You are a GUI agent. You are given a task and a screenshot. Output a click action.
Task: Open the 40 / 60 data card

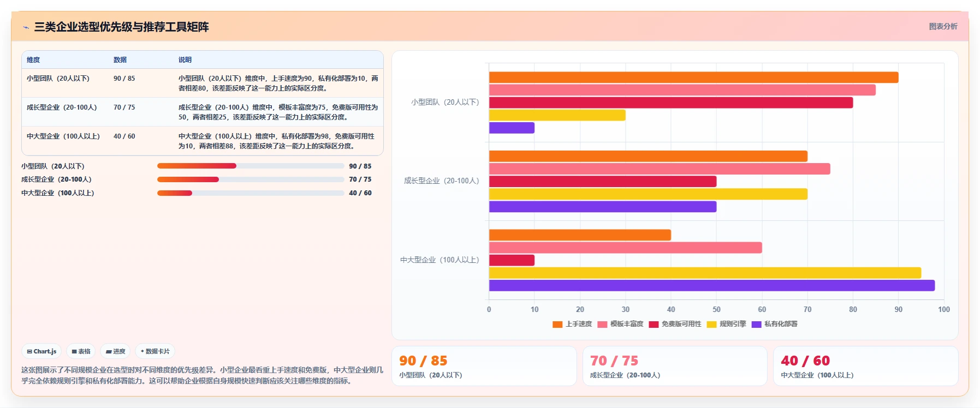click(866, 366)
